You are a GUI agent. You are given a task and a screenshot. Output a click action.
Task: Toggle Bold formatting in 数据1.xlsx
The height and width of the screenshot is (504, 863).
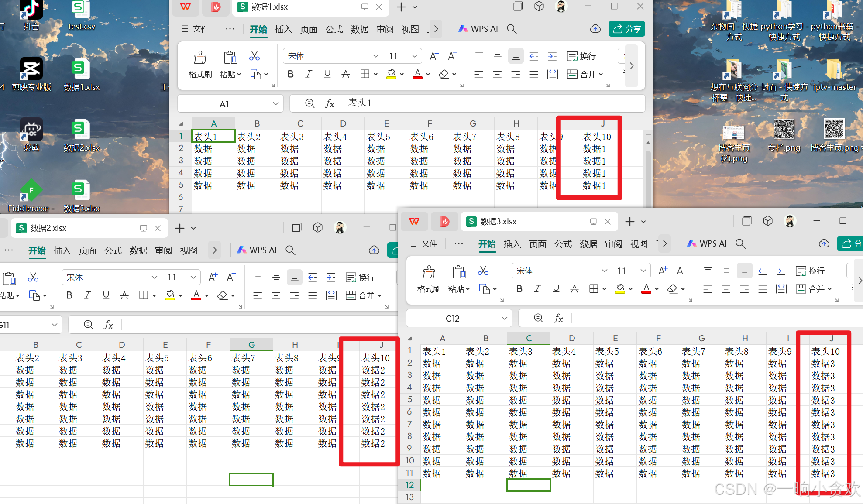point(290,74)
